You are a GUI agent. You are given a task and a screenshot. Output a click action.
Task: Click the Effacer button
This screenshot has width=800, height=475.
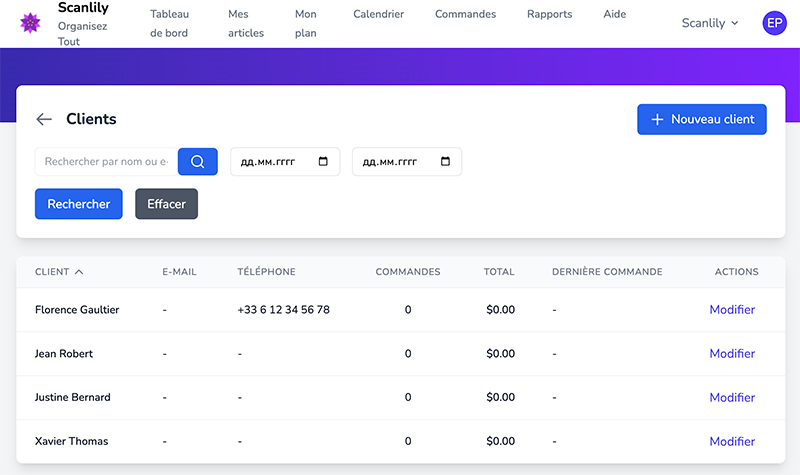[x=166, y=204]
